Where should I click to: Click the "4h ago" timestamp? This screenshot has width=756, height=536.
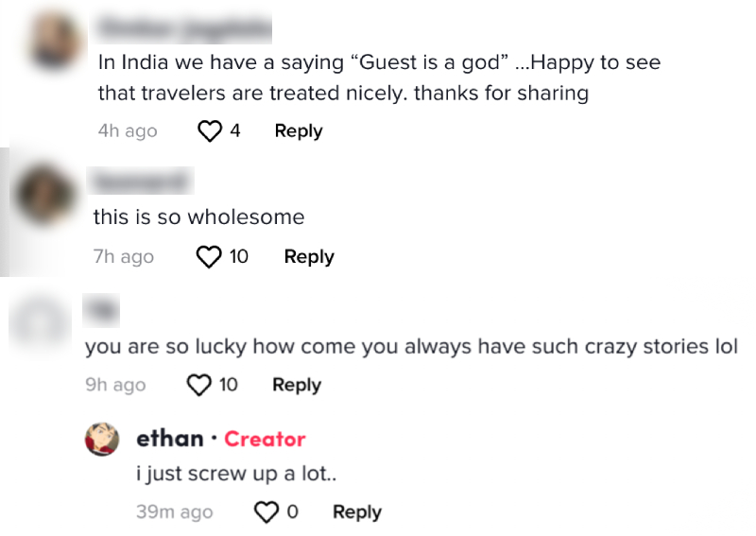(128, 131)
